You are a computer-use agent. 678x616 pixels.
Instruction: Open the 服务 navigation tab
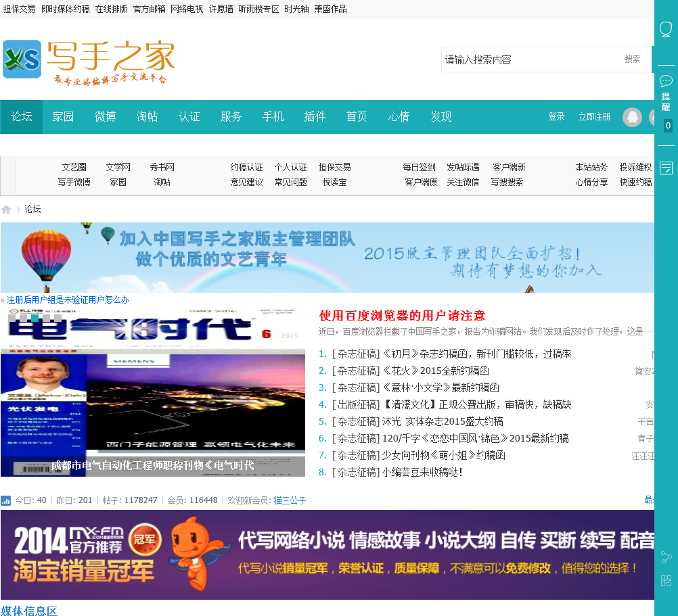click(x=231, y=116)
